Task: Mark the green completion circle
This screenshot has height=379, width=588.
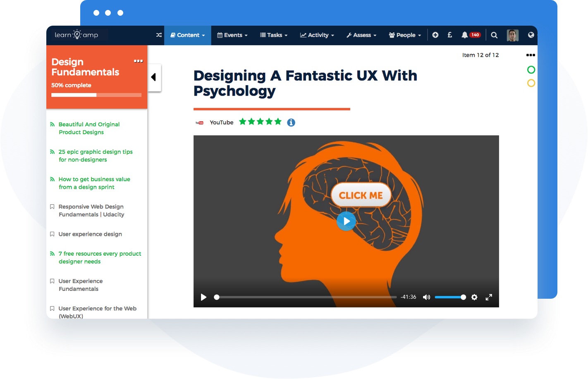Action: point(531,70)
